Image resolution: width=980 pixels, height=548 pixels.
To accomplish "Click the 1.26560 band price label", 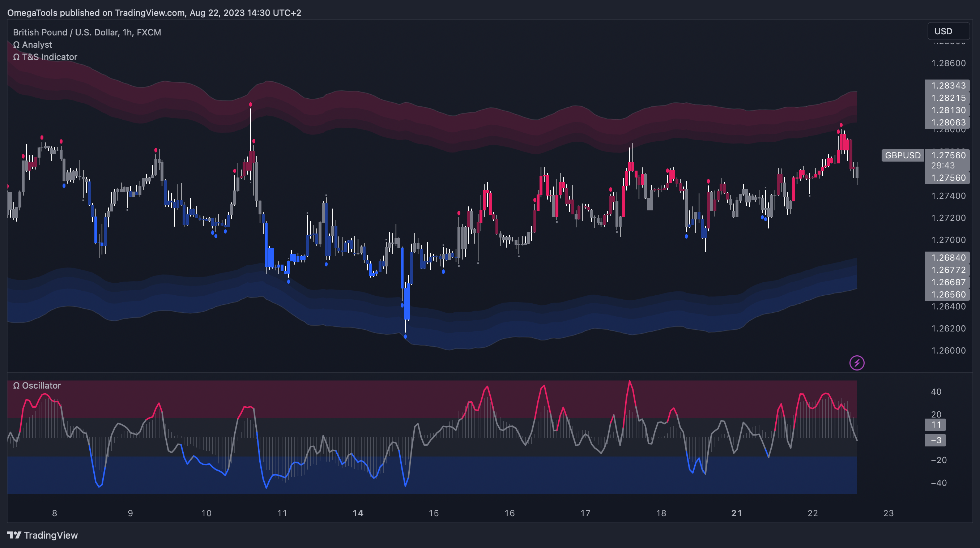I will point(948,294).
